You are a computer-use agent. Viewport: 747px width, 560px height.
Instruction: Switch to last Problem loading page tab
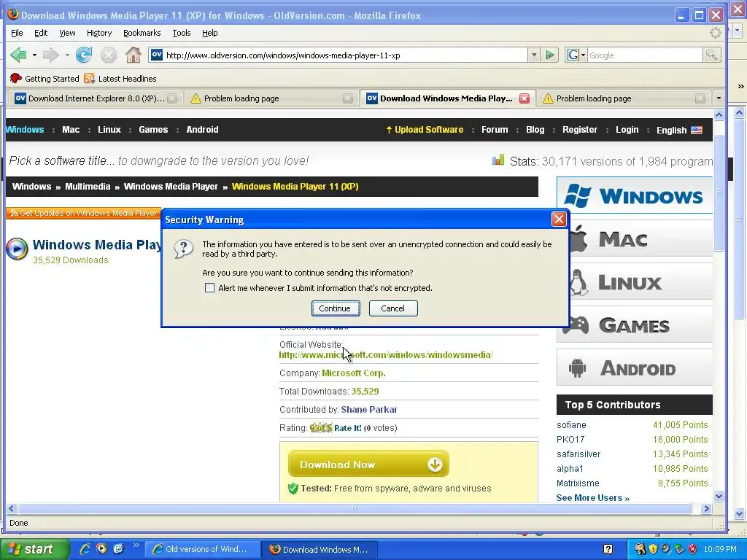click(623, 98)
